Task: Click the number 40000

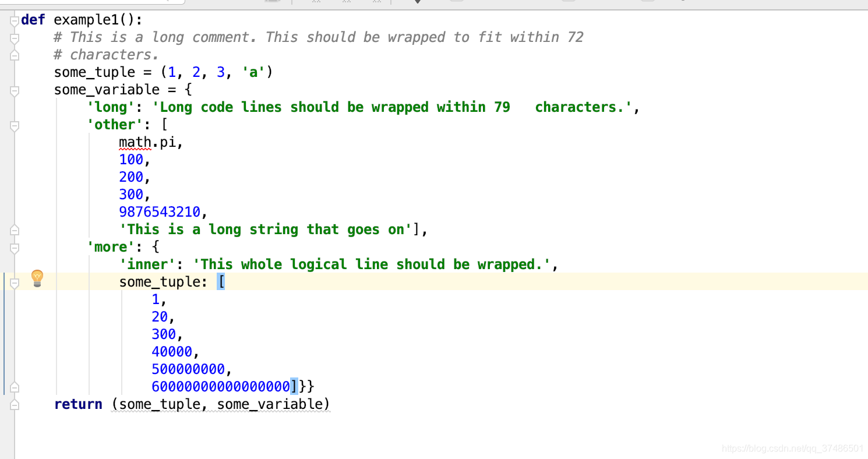Action: tap(172, 352)
